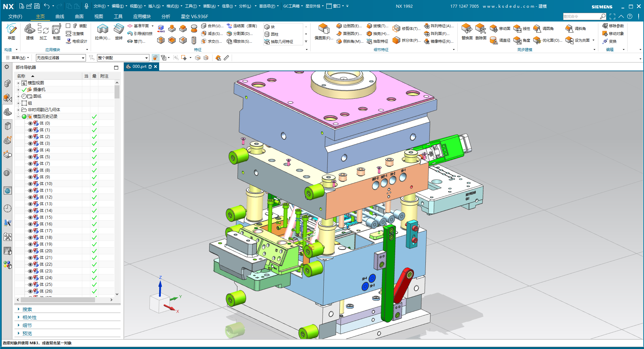
Task: Switch to the 曲面 ribbon tab
Action: 79,16
